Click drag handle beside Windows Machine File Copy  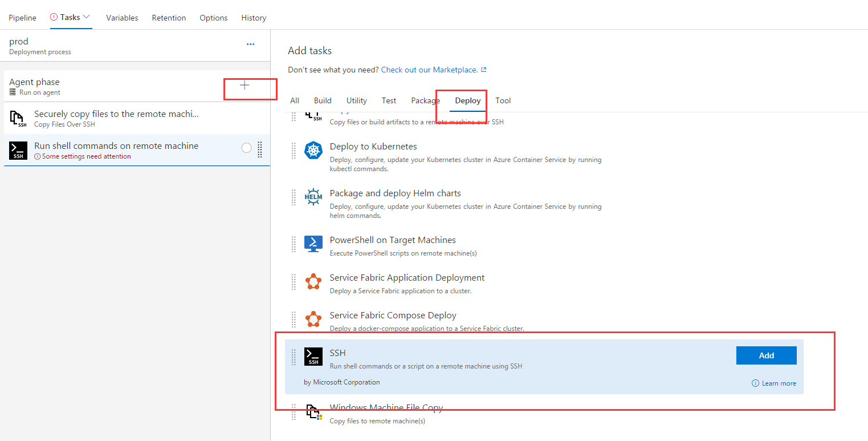pyautogui.click(x=294, y=412)
